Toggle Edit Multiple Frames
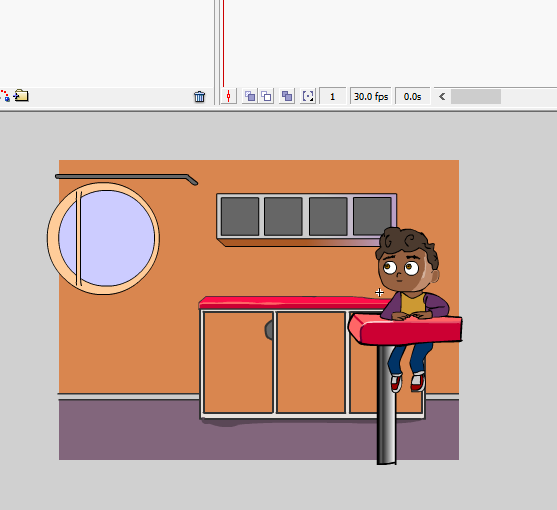This screenshot has height=510, width=557. (287, 96)
